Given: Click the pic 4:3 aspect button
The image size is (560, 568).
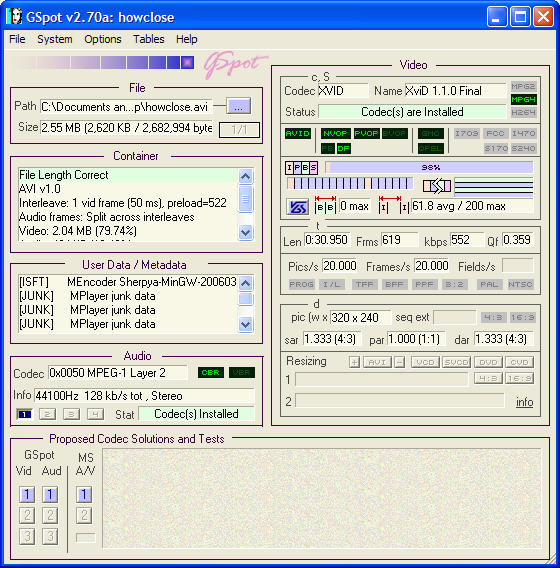Looking at the screenshot, I should coord(493,318).
